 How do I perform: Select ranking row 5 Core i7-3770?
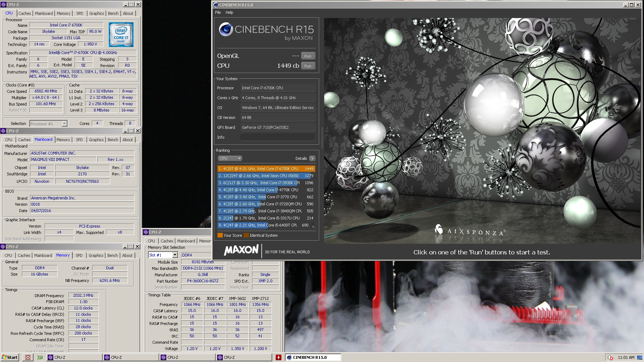[266, 197]
